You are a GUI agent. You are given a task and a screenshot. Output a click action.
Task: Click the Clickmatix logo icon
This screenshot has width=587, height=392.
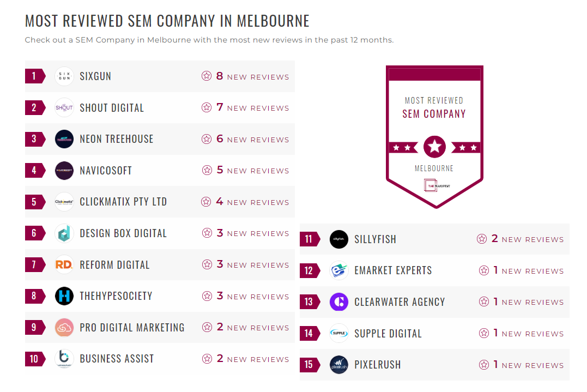(64, 202)
